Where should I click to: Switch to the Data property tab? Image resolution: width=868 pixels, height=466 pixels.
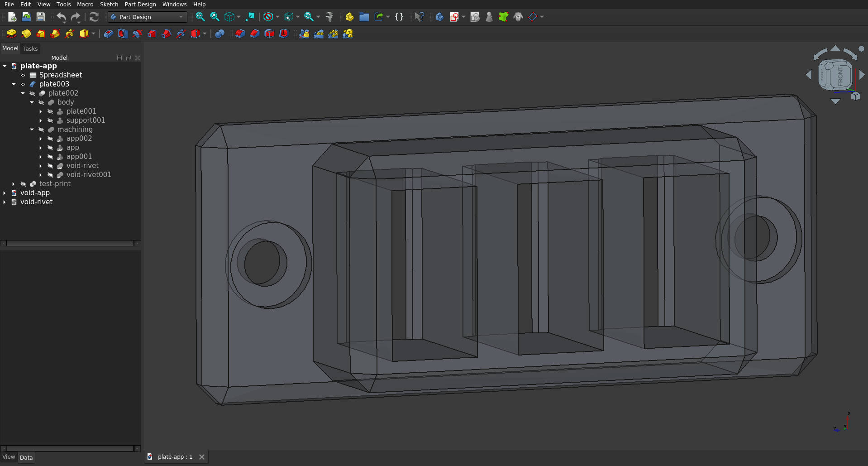pos(26,457)
